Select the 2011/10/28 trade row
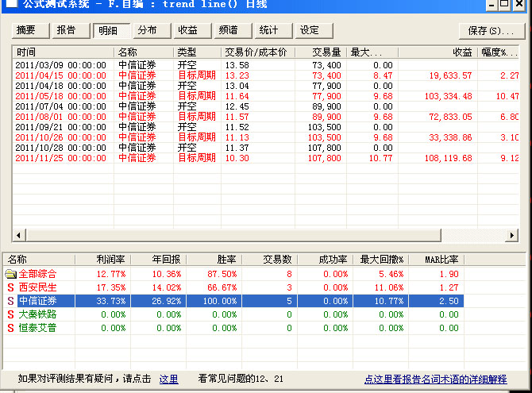The height and width of the screenshot is (393, 532). tap(266, 148)
